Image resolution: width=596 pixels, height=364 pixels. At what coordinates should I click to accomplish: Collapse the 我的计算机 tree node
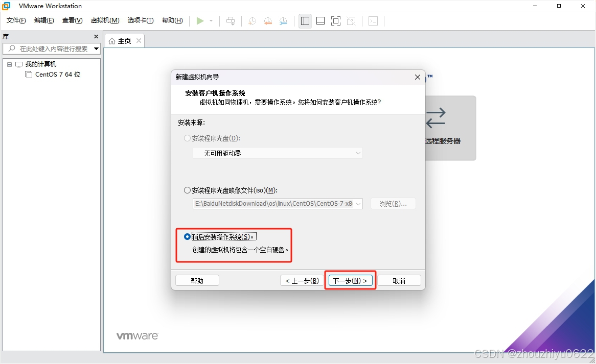10,64
